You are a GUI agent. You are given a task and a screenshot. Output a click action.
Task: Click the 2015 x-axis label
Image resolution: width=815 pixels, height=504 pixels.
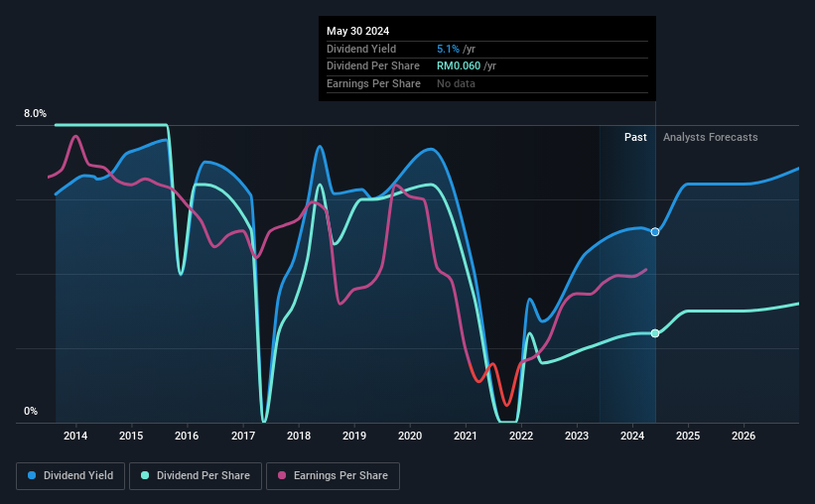(131, 436)
